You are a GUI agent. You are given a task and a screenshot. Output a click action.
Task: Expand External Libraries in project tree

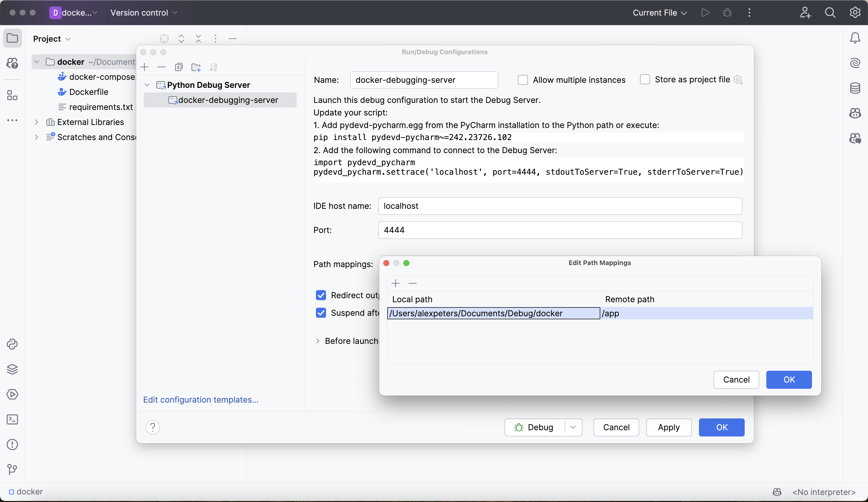tap(36, 122)
